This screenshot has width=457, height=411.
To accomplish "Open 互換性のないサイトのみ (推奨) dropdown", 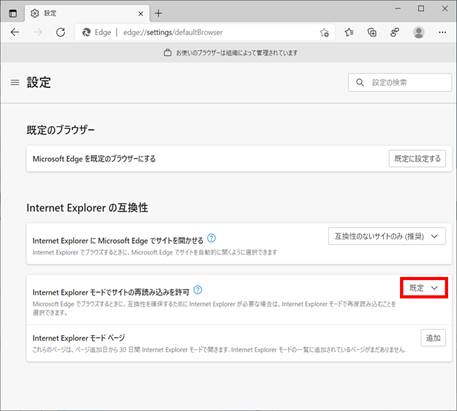I will click(x=387, y=236).
